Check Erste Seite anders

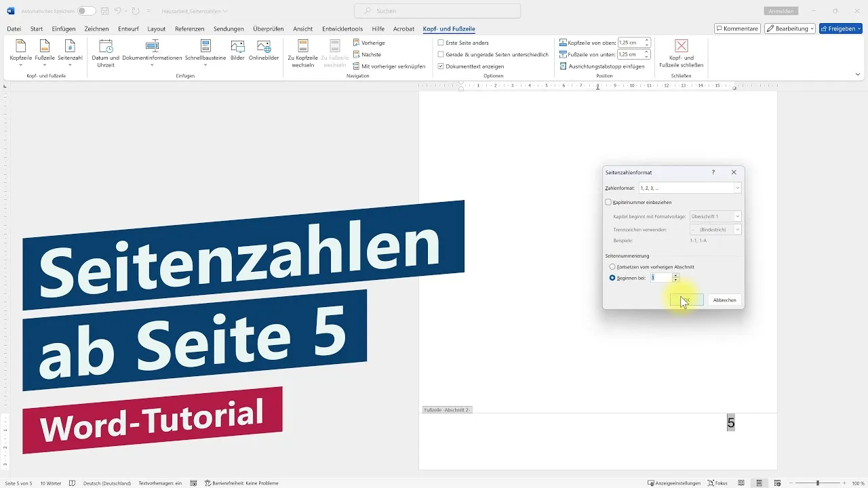tap(441, 43)
